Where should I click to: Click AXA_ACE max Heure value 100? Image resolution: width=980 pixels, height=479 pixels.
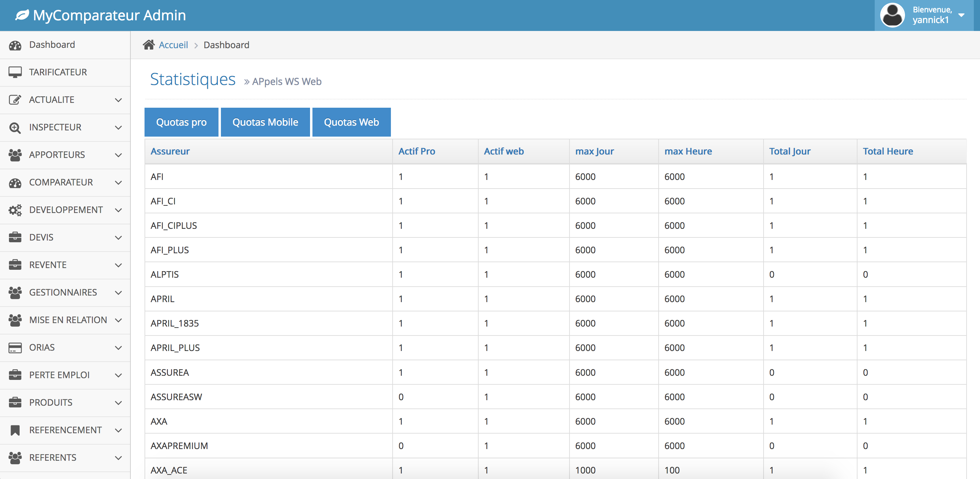pyautogui.click(x=672, y=471)
